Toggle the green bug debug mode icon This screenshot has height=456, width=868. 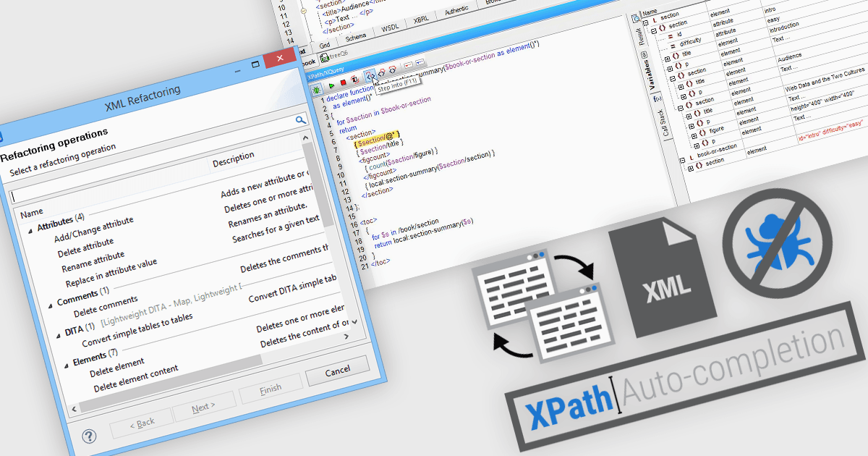(316, 89)
